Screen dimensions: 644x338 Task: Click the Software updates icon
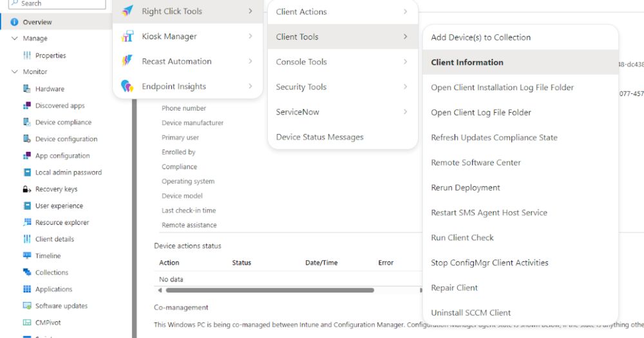(x=27, y=306)
